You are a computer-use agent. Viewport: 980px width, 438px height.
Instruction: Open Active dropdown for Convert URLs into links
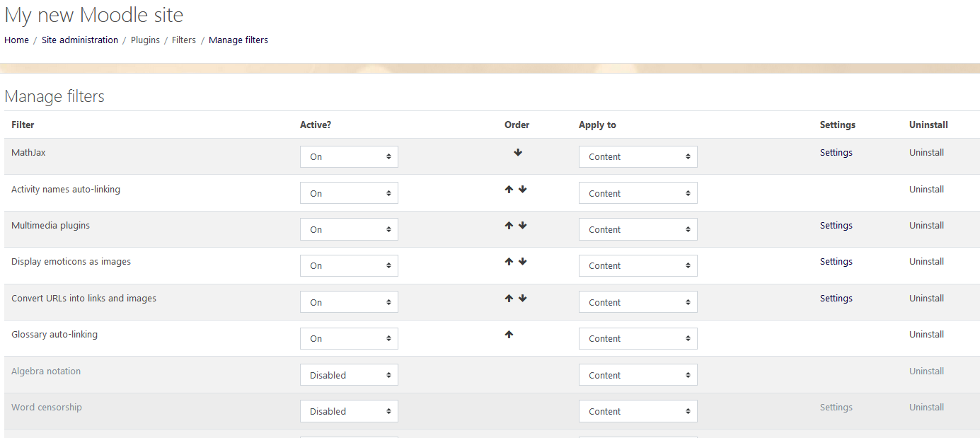pyautogui.click(x=349, y=302)
